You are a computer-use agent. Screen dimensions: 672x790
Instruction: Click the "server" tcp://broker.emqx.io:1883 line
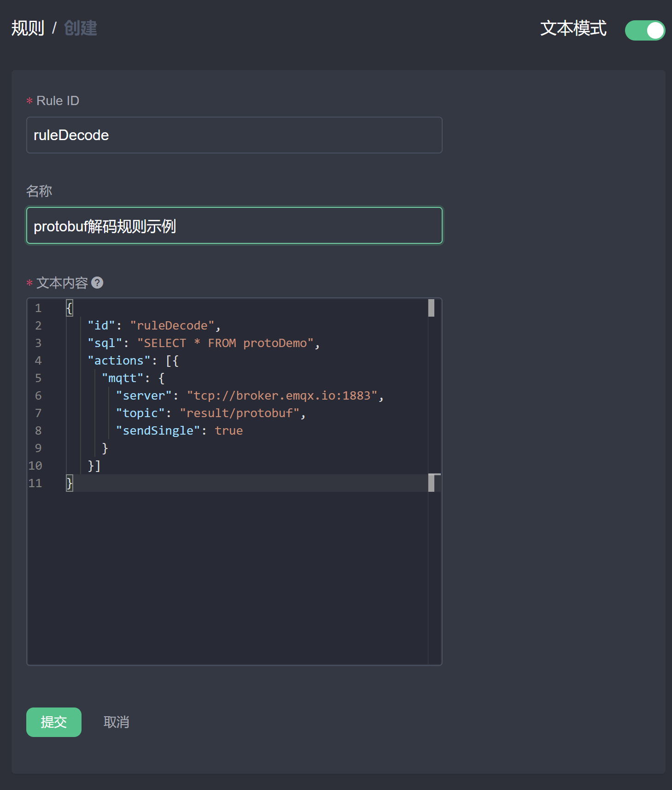pos(250,395)
